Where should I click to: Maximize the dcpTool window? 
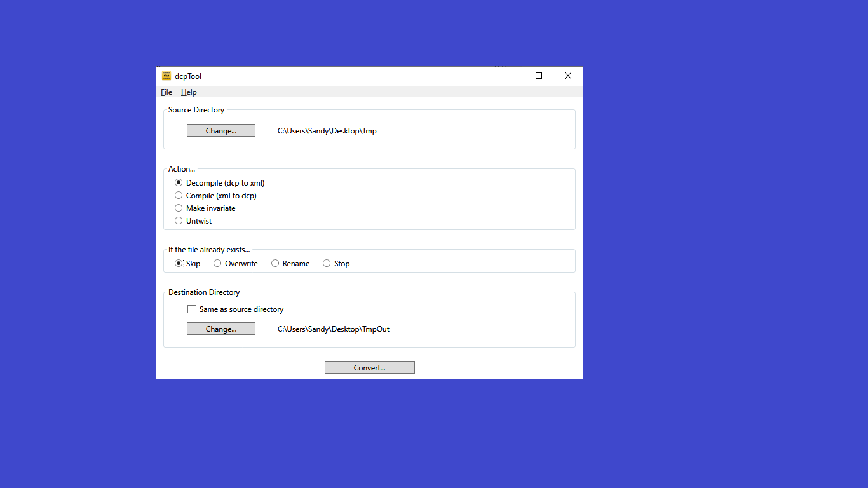[x=539, y=76]
